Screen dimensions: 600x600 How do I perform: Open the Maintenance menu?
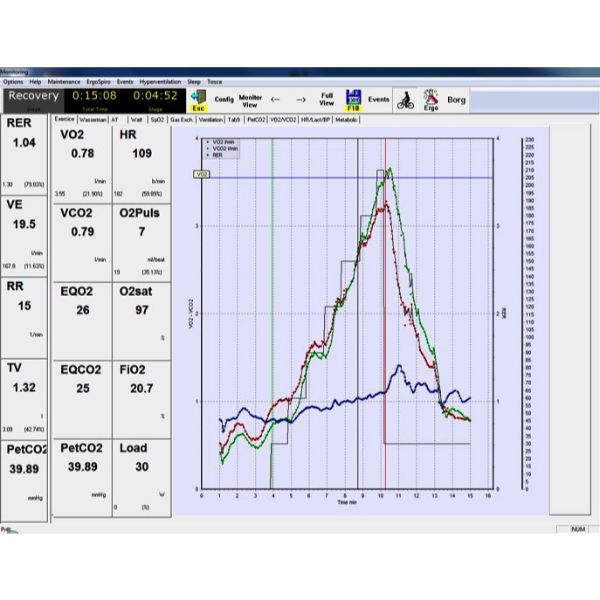coord(64,82)
